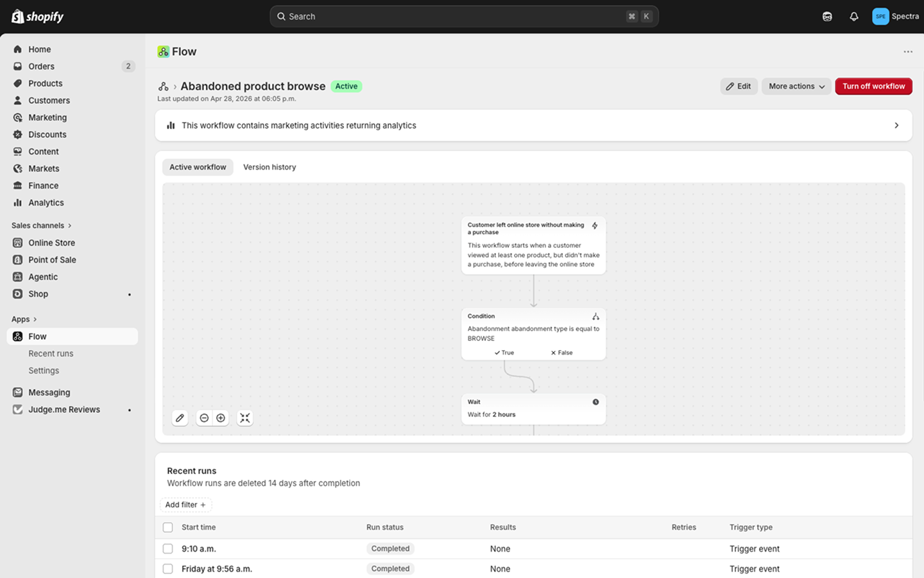Fit workflow to canvas view
Screen dimensions: 924x578
click(x=245, y=418)
